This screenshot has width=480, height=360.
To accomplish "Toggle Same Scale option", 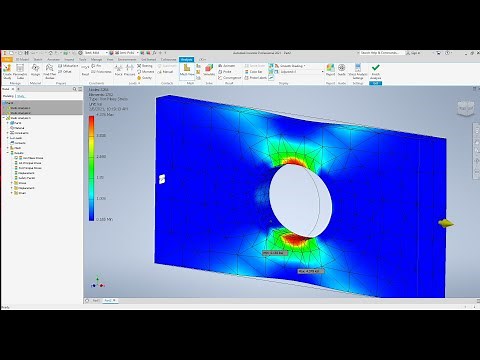I will click(255, 66).
